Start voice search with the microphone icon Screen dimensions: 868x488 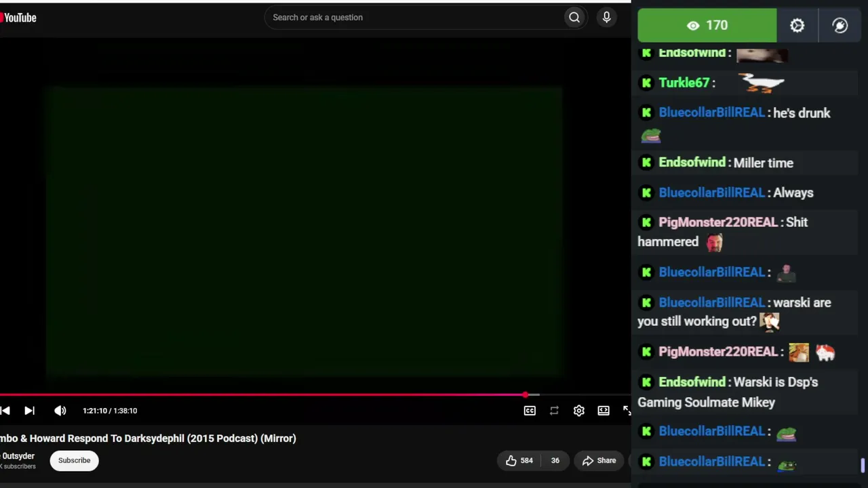tap(607, 18)
